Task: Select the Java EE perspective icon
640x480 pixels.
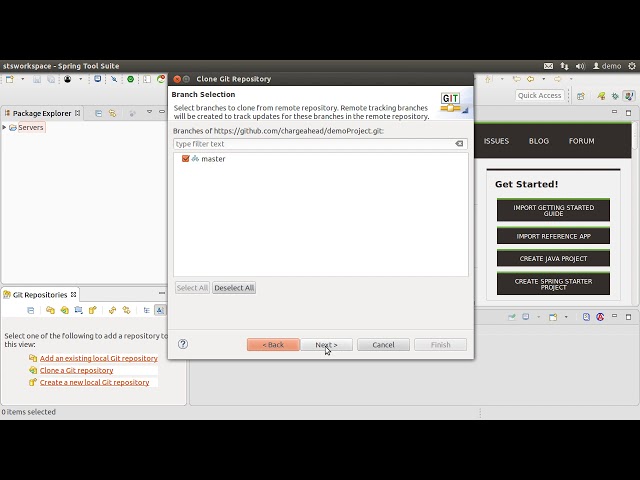Action: (629, 96)
